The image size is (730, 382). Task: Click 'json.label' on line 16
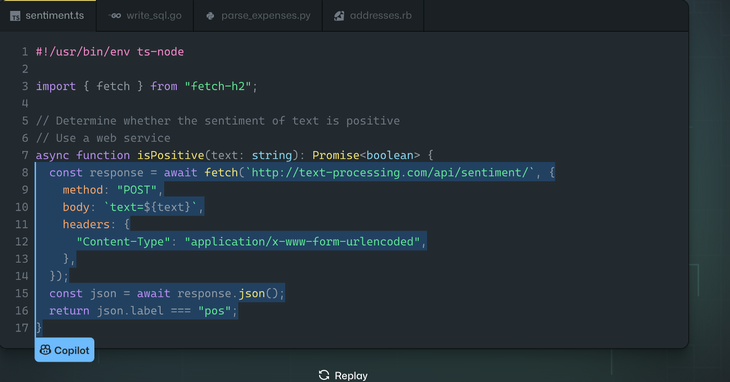[x=130, y=311]
